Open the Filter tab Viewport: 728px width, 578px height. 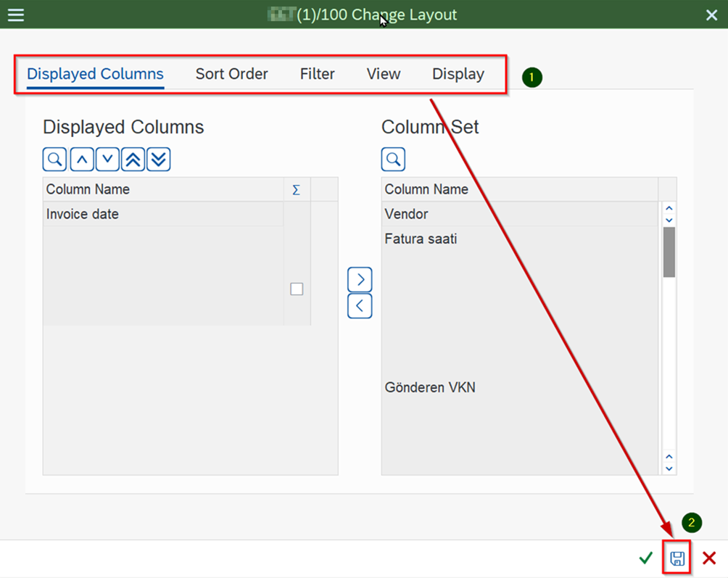tap(317, 74)
